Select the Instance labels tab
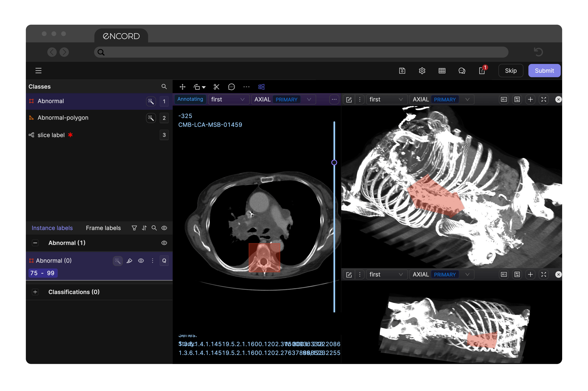 (52, 228)
